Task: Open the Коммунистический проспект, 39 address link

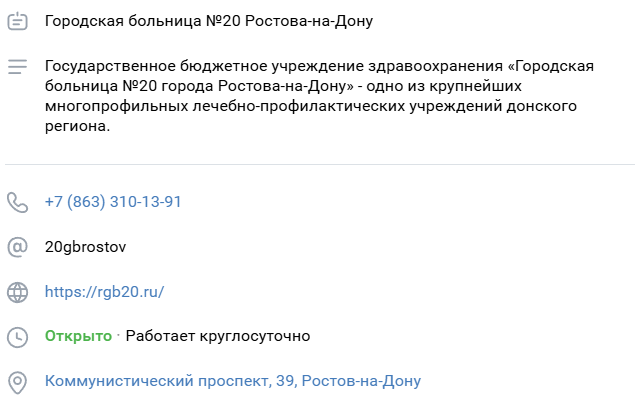Action: pos(233,381)
